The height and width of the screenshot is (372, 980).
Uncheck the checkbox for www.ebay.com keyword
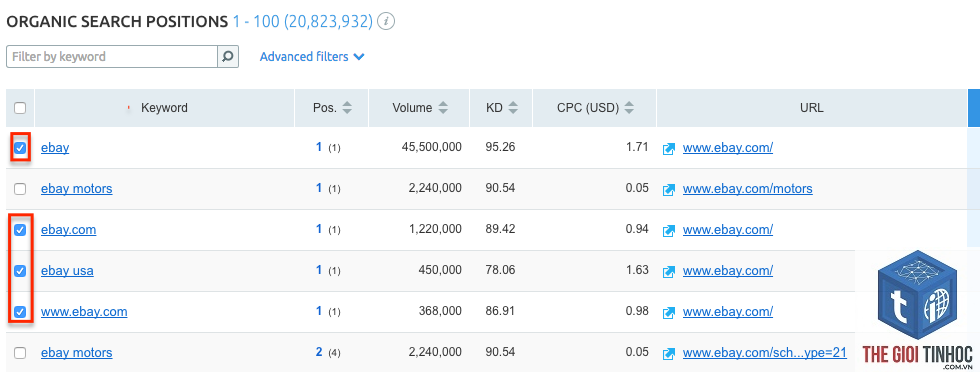coord(20,311)
